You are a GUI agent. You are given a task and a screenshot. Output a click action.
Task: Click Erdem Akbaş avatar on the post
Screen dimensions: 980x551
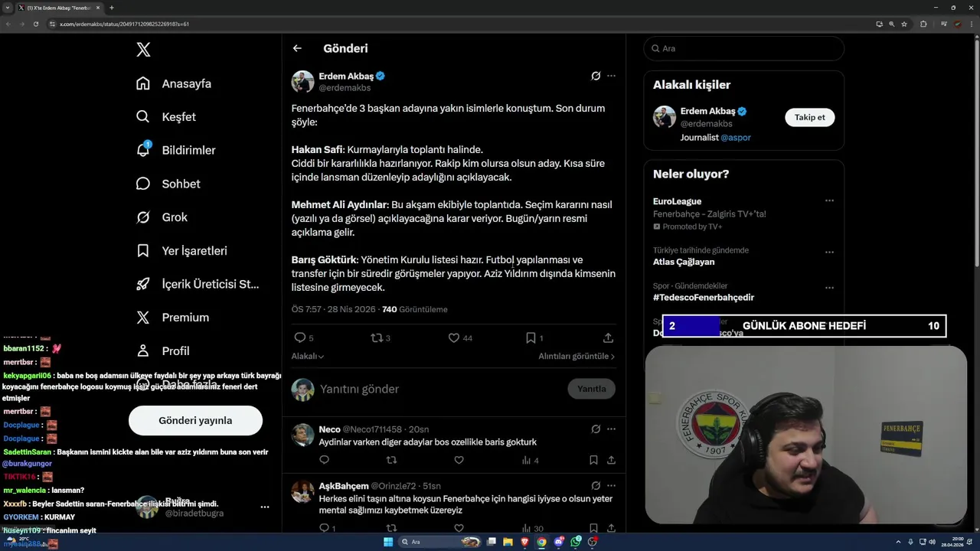(302, 81)
